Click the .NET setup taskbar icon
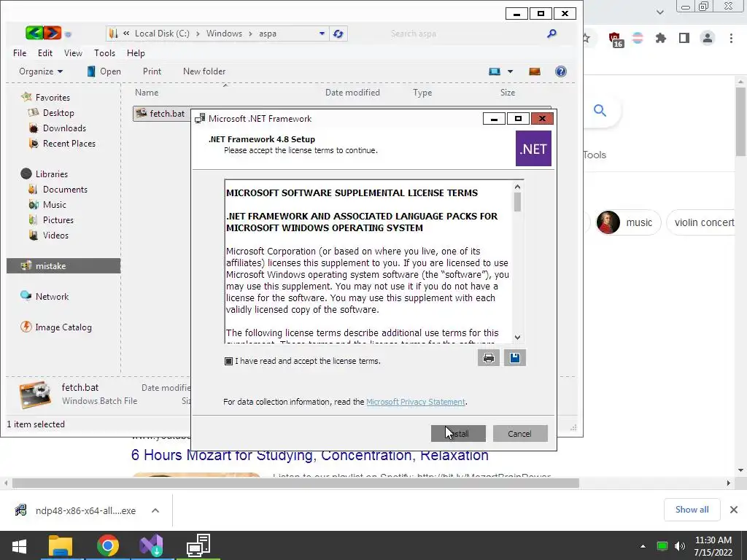747x560 pixels. point(198,545)
